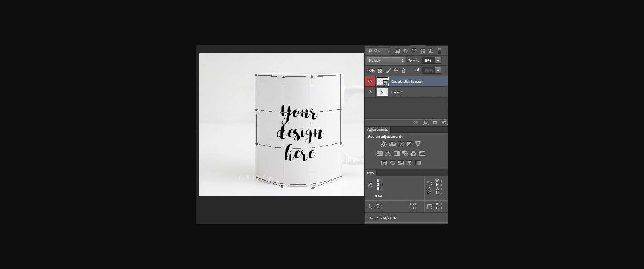Image resolution: width=644 pixels, height=269 pixels.
Task: Add a Color Balance adjustment
Action: [x=388, y=154]
